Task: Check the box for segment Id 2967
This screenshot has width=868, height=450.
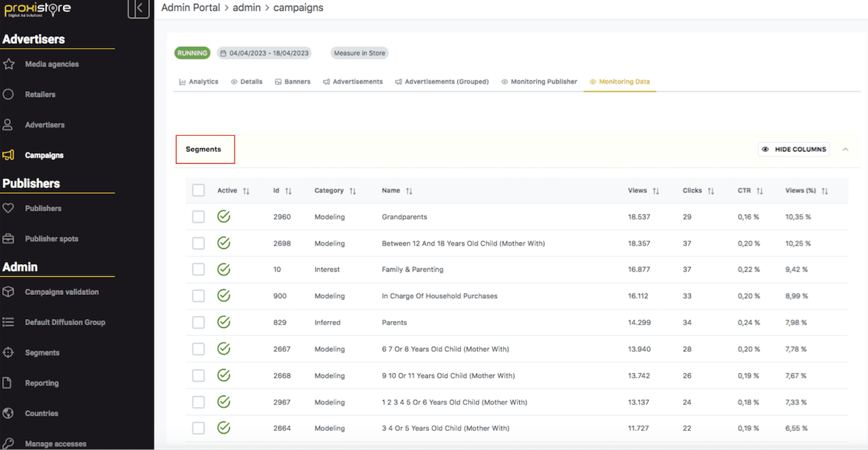Action: click(199, 402)
